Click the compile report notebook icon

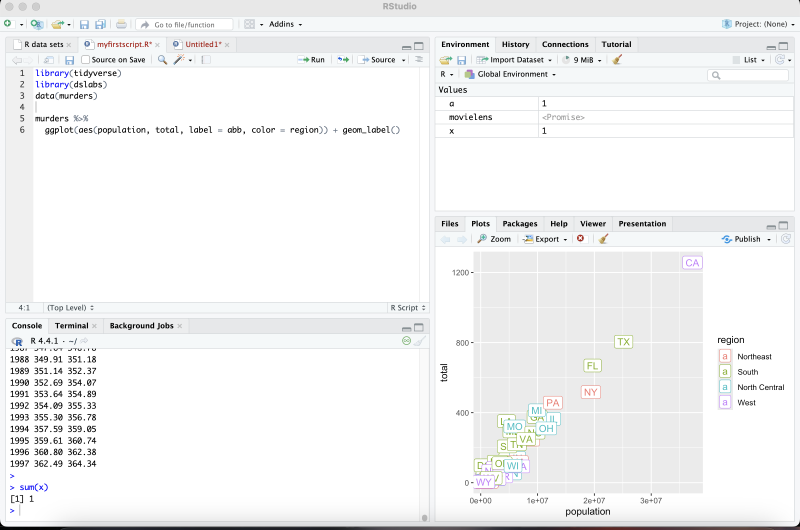tap(206, 60)
